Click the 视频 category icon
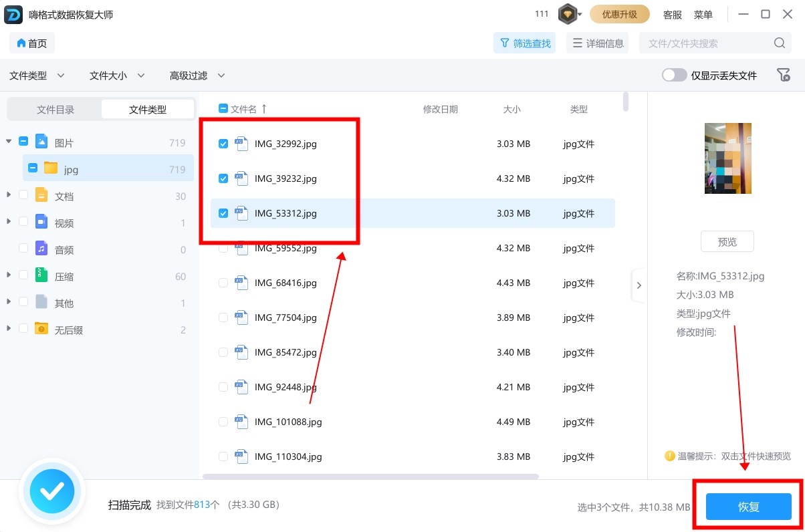 [x=41, y=221]
